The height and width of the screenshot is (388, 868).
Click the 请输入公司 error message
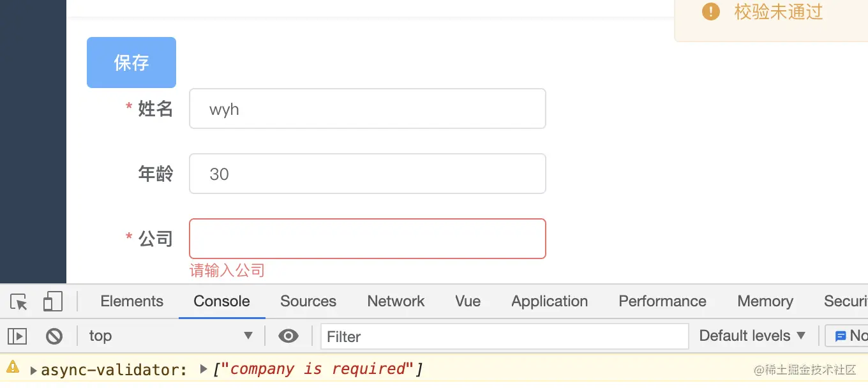(227, 271)
